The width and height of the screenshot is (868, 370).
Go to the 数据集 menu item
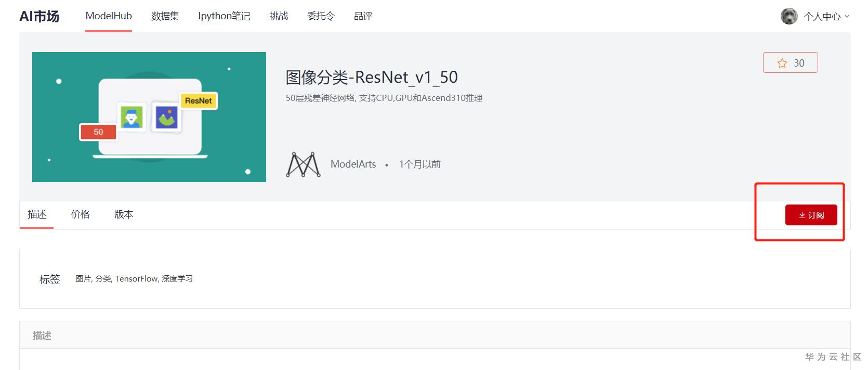165,16
